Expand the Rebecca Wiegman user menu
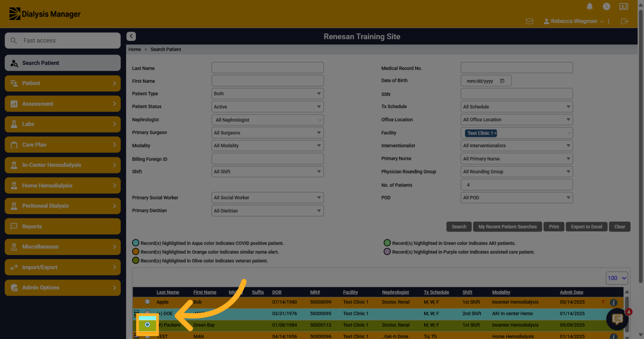This screenshot has width=644, height=339. tap(574, 21)
